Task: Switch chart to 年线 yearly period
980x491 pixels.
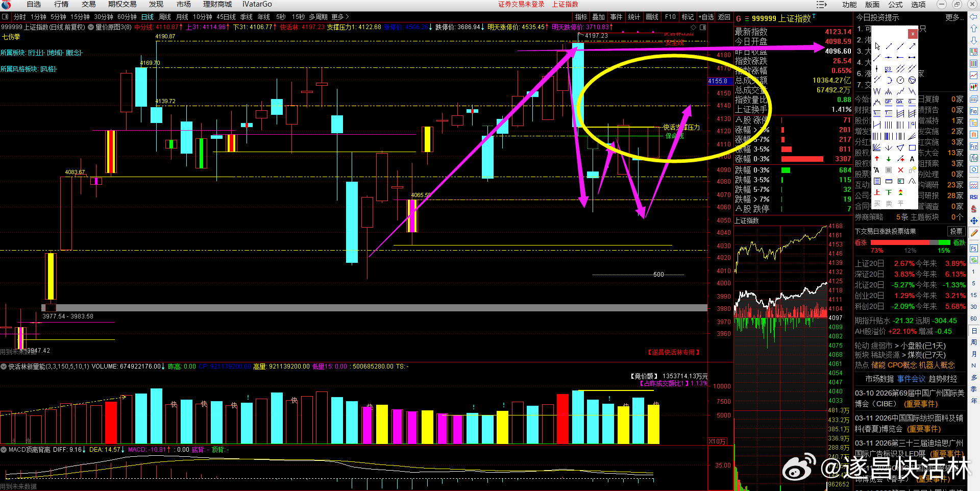Action: click(x=264, y=17)
